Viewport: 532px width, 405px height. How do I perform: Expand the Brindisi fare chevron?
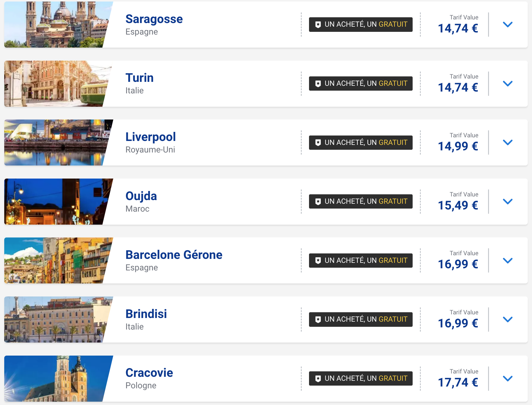pyautogui.click(x=507, y=320)
